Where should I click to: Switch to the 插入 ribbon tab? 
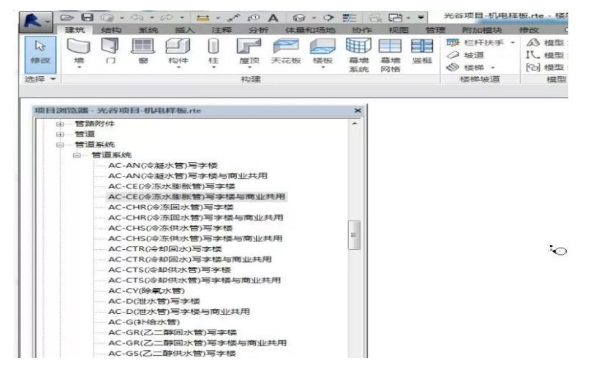point(185,30)
